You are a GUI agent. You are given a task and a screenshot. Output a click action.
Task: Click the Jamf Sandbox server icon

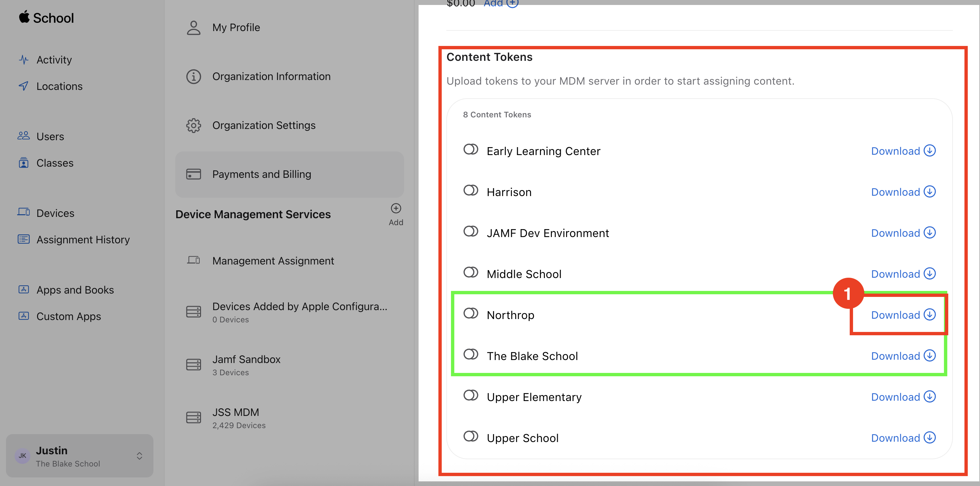[194, 365]
